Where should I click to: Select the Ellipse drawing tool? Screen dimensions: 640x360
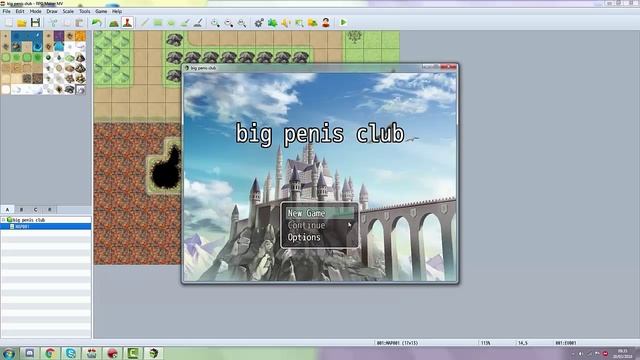(x=171, y=22)
